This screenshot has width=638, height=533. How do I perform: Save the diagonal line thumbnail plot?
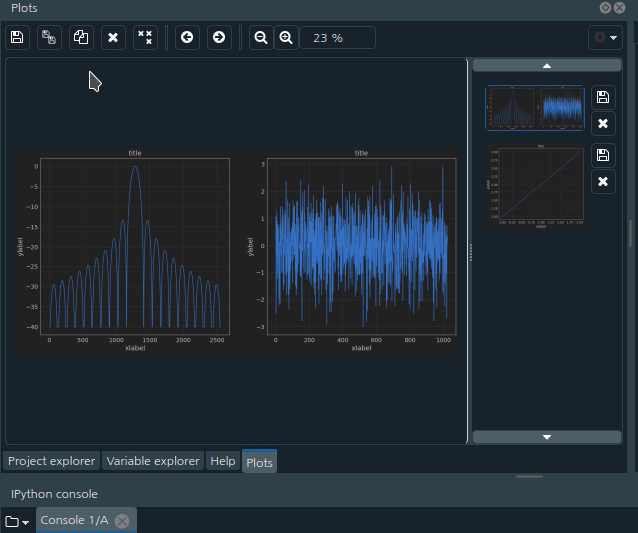pos(603,155)
